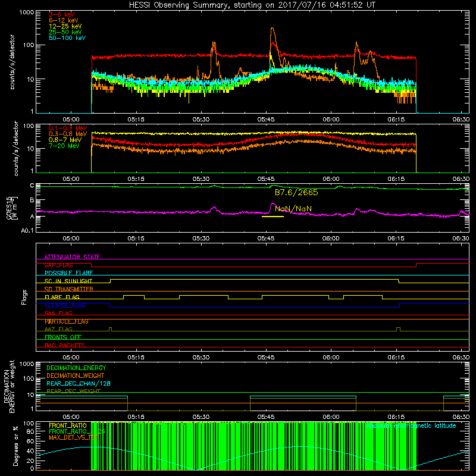Click the tallest orange peak near 05:46 in the top panel
The height and width of the screenshot is (476, 476).
click(273, 29)
